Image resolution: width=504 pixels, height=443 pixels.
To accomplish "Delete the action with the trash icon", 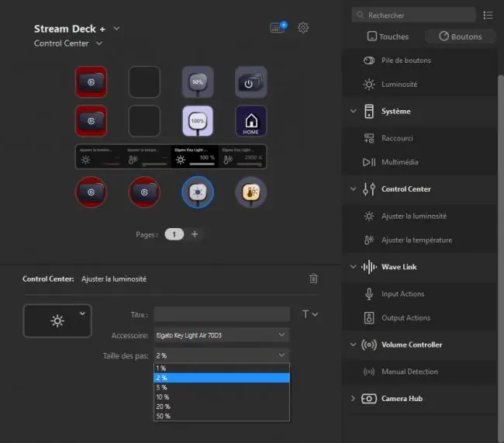I will tap(313, 279).
